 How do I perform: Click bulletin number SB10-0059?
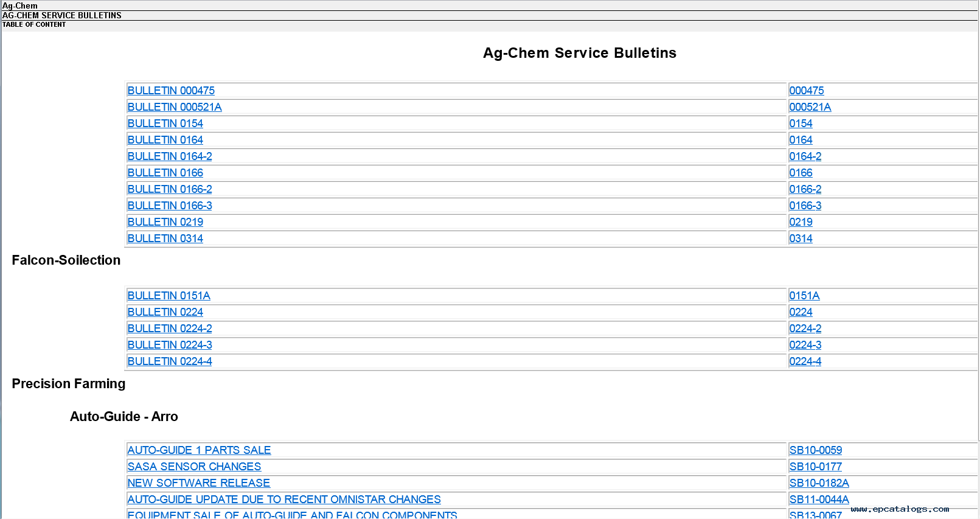[x=816, y=450]
